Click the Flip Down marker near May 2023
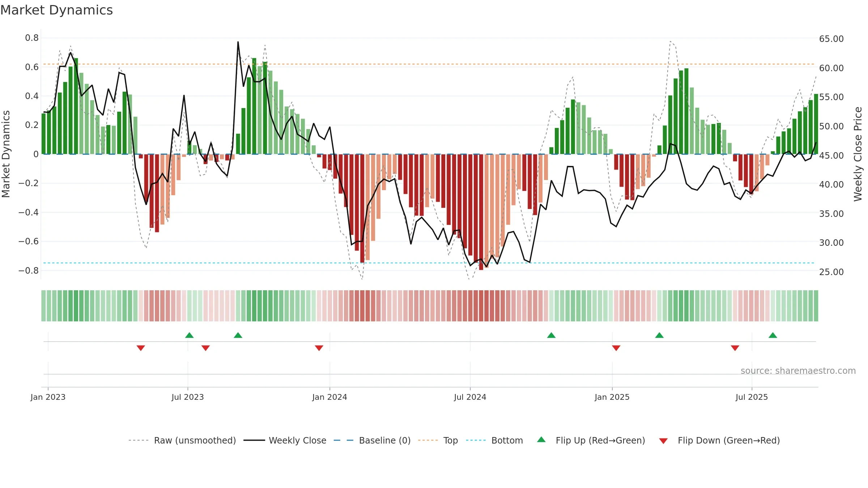The height and width of the screenshot is (488, 868). 141,348
